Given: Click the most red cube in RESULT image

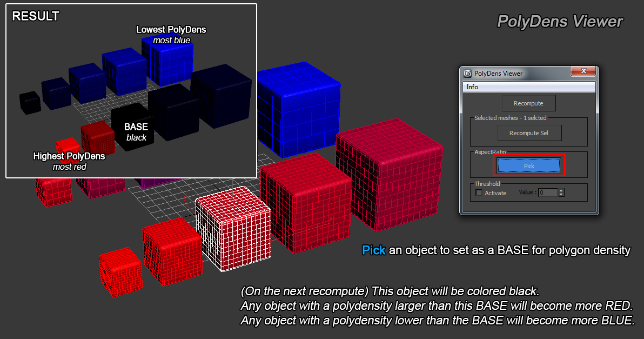Looking at the screenshot, I should click(68, 148).
